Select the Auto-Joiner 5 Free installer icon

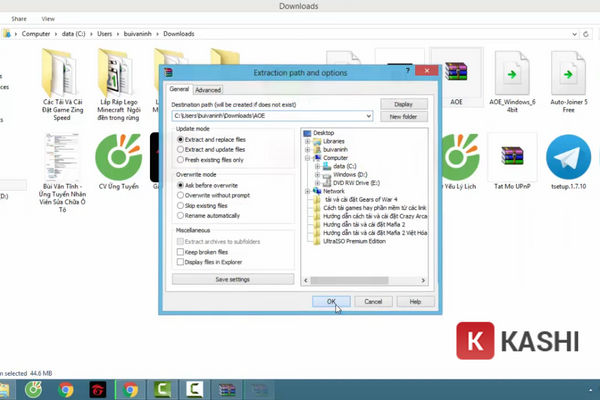[x=568, y=77]
